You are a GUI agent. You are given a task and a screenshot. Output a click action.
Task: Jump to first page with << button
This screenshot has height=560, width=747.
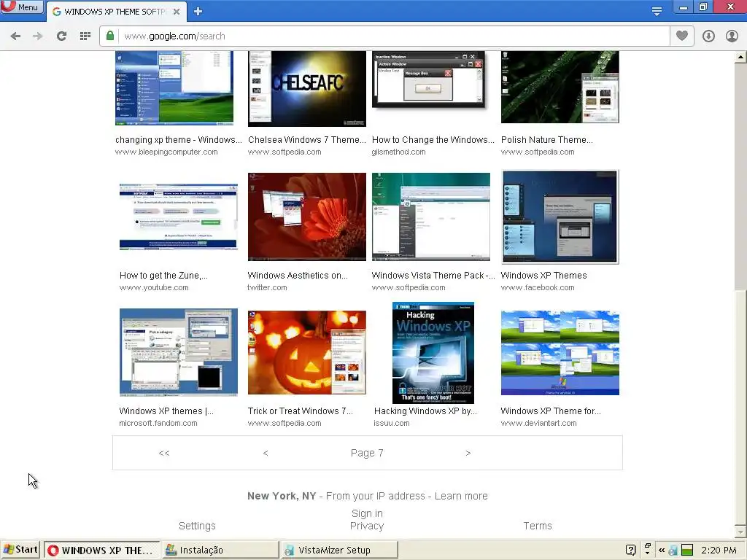click(x=164, y=453)
